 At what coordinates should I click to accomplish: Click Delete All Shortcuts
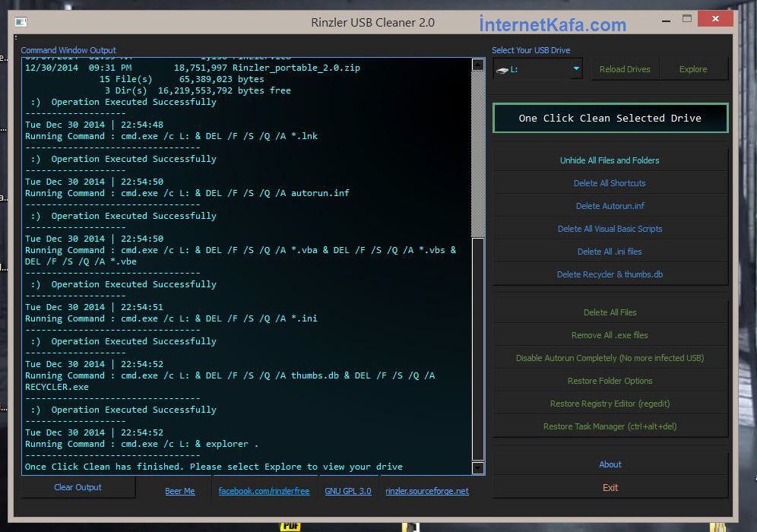610,183
